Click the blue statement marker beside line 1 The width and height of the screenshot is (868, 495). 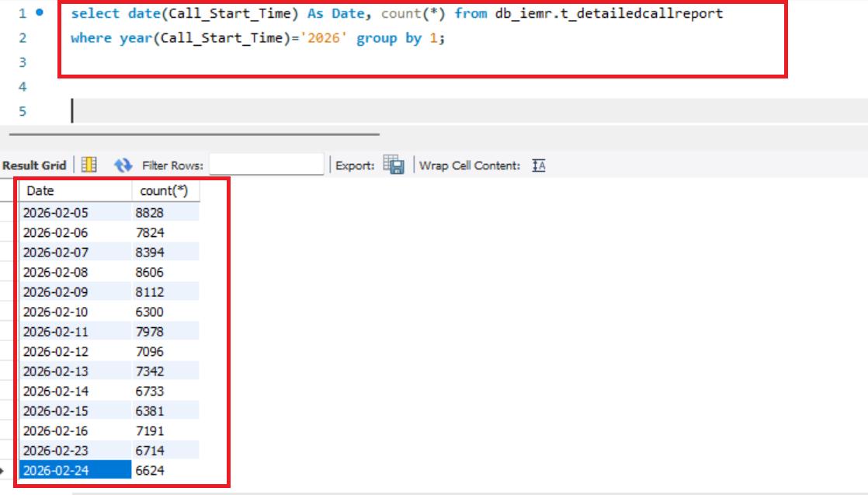(40, 13)
